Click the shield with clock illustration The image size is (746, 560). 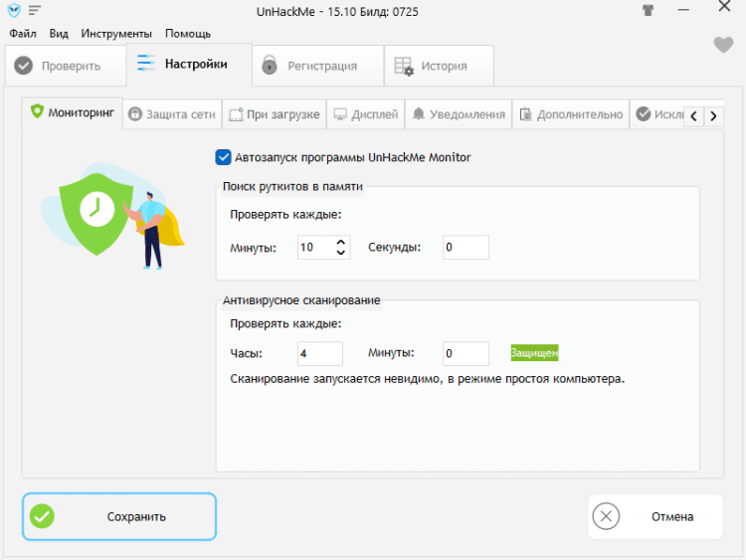[x=96, y=213]
